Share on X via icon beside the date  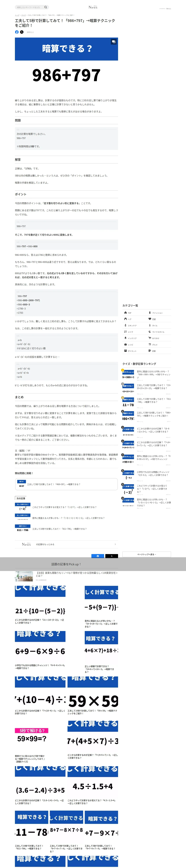pyautogui.click(x=22, y=32)
